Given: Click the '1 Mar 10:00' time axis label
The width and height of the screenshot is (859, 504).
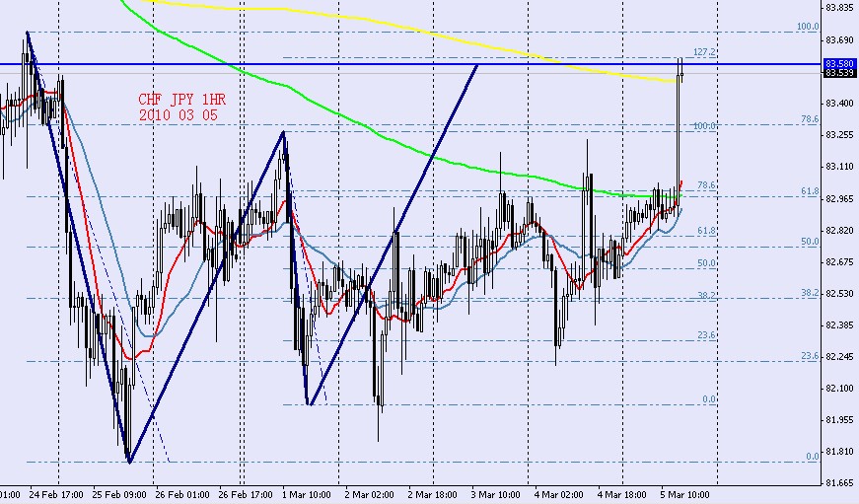Looking at the screenshot, I should point(307,495).
